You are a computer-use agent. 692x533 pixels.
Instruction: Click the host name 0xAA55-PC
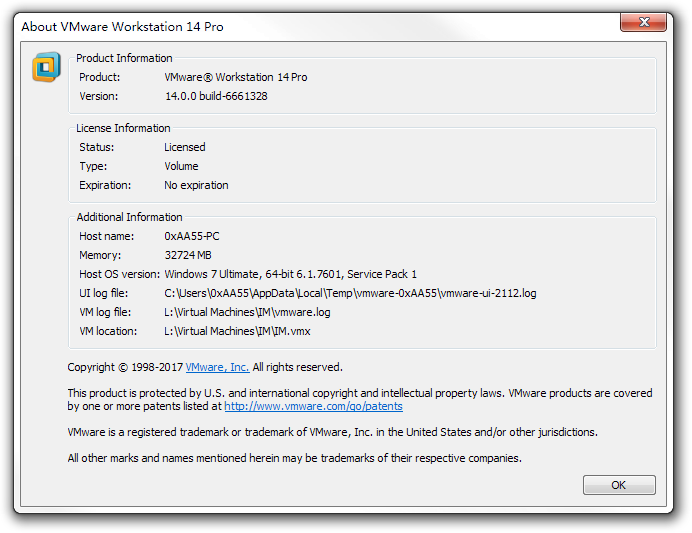pyautogui.click(x=192, y=236)
